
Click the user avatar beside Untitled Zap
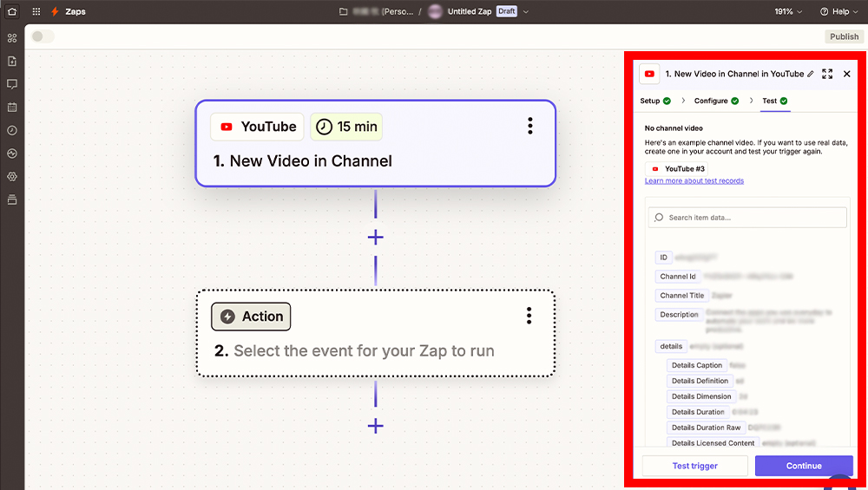point(436,11)
